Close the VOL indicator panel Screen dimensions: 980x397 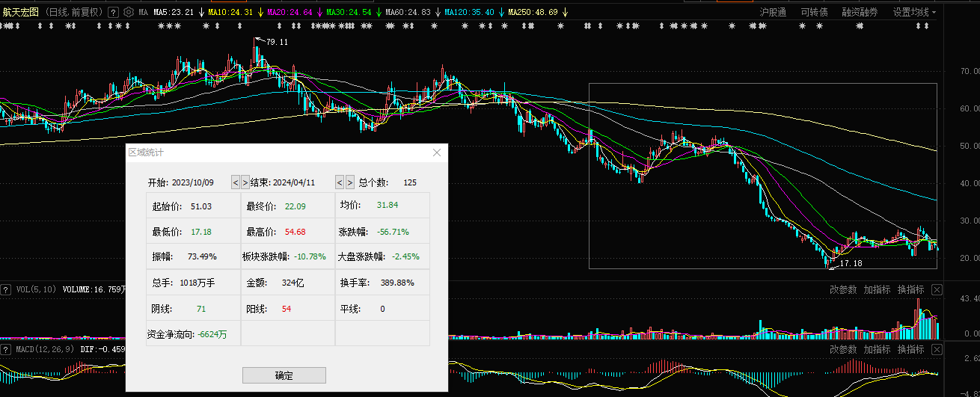point(937,289)
